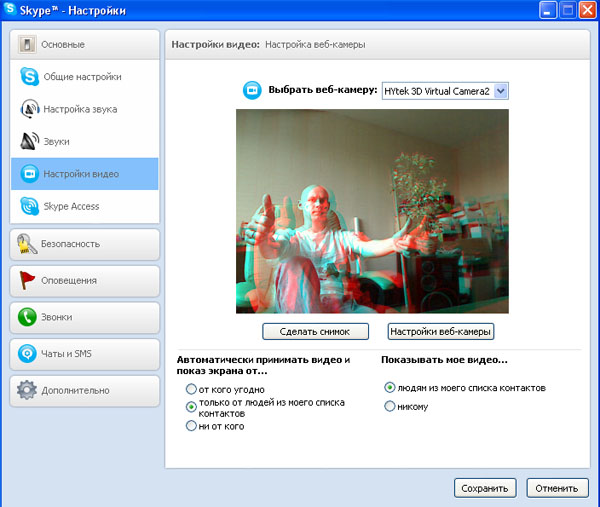
Task: Open Skype Access settings
Action: (85, 206)
